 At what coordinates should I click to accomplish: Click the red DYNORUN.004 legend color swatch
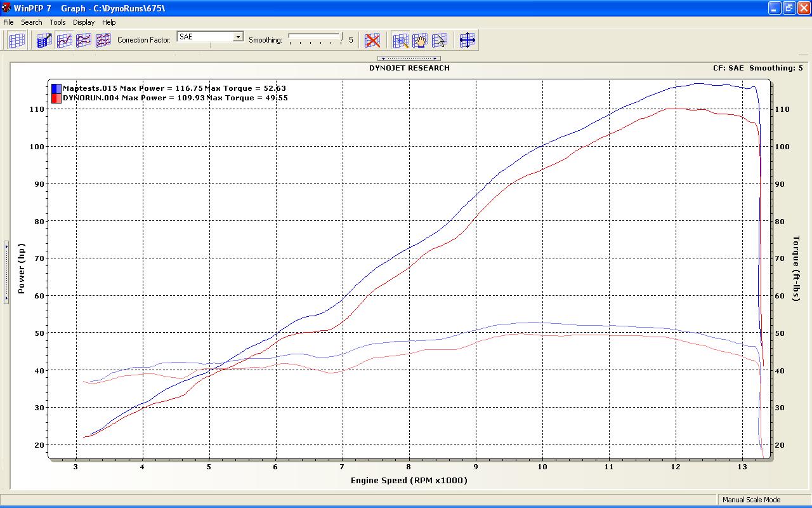pyautogui.click(x=56, y=98)
